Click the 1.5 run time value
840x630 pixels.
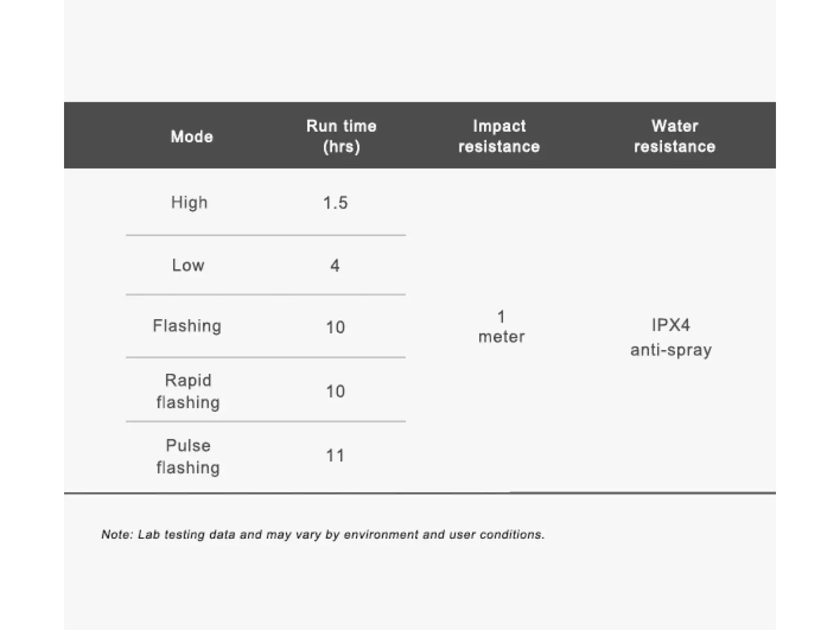pyautogui.click(x=335, y=203)
